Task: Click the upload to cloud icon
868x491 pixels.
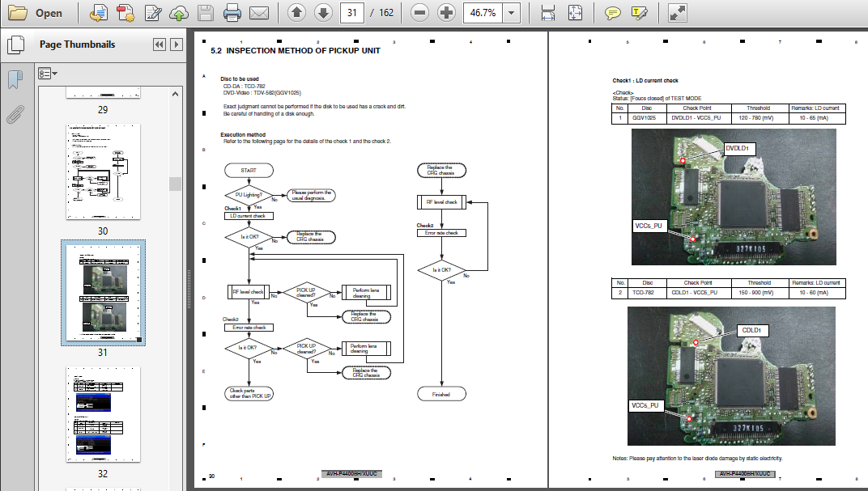Action: click(179, 13)
